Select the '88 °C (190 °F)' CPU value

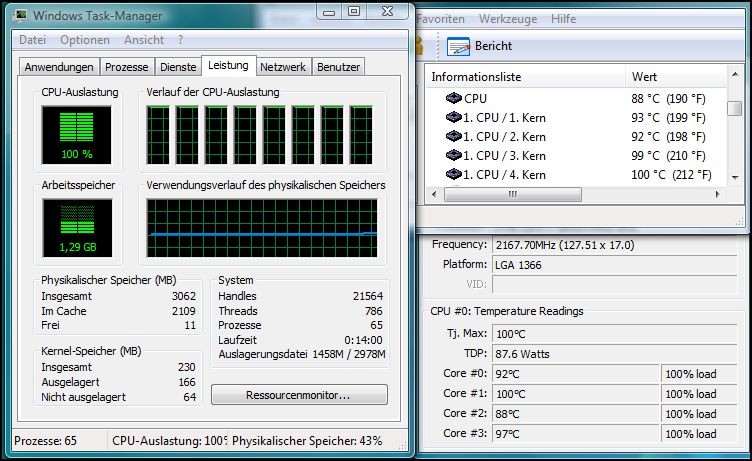[x=668, y=99]
